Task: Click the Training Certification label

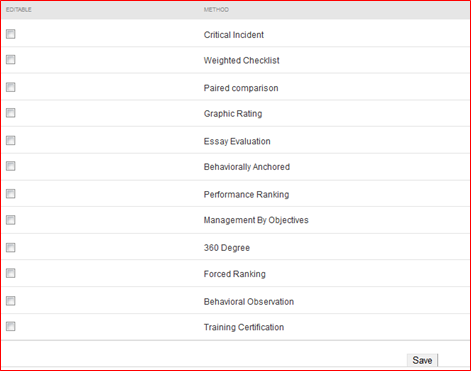Action: click(x=244, y=327)
